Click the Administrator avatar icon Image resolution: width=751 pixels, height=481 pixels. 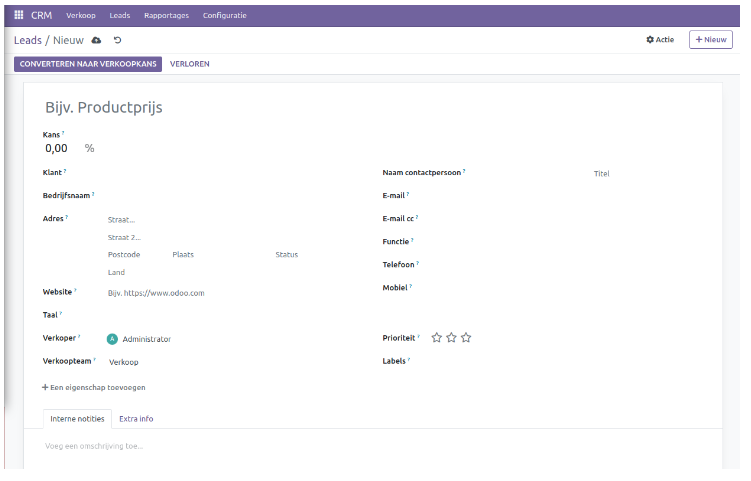[112, 339]
